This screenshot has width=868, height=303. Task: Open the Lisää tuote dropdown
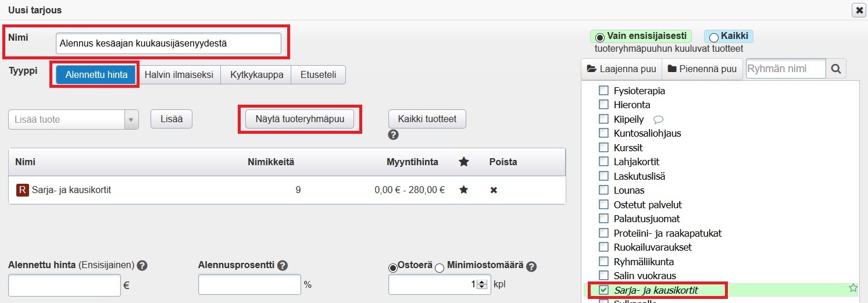click(x=130, y=119)
